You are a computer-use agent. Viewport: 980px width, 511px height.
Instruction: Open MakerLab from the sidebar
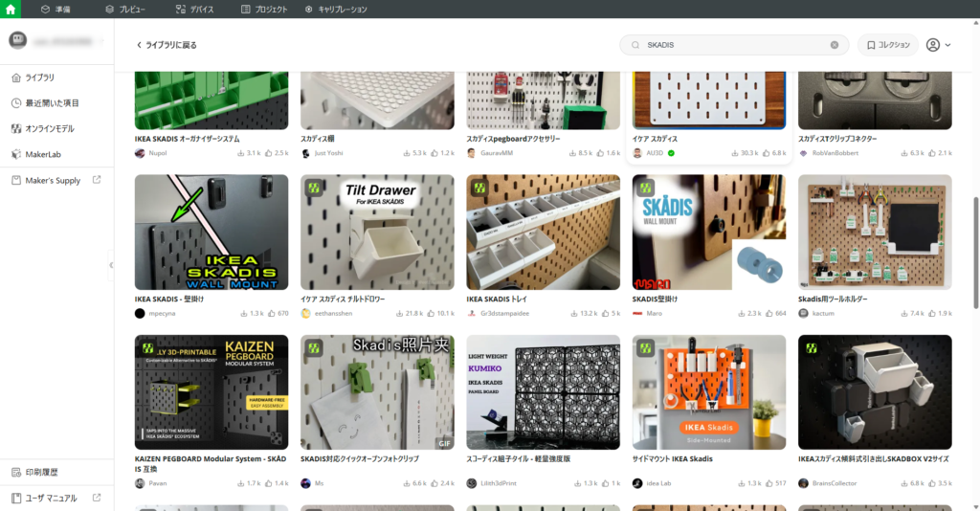click(x=43, y=154)
